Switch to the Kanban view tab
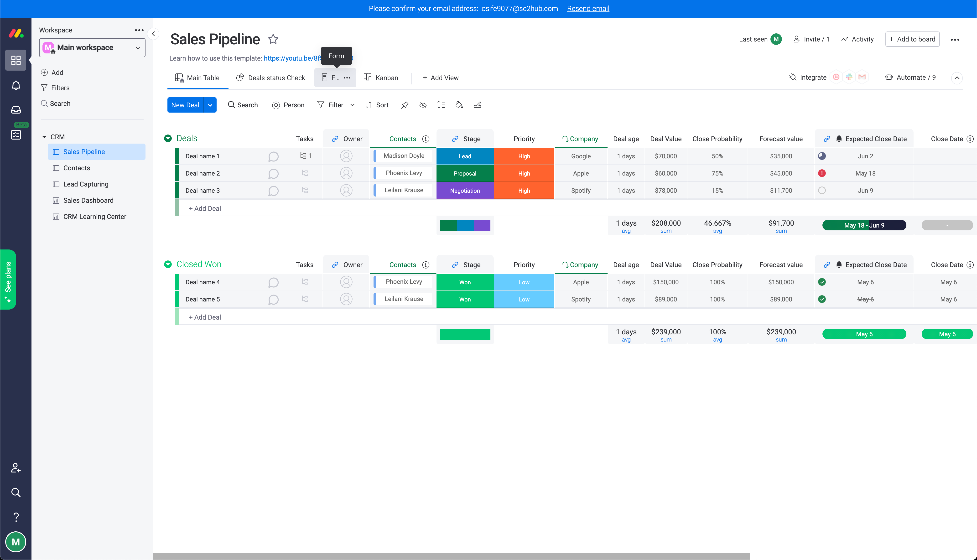This screenshot has width=977, height=560. coord(381,78)
